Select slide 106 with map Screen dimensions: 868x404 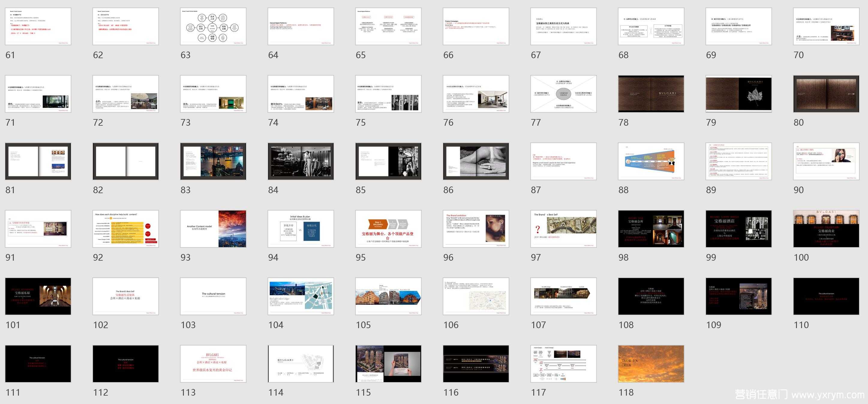click(x=476, y=296)
